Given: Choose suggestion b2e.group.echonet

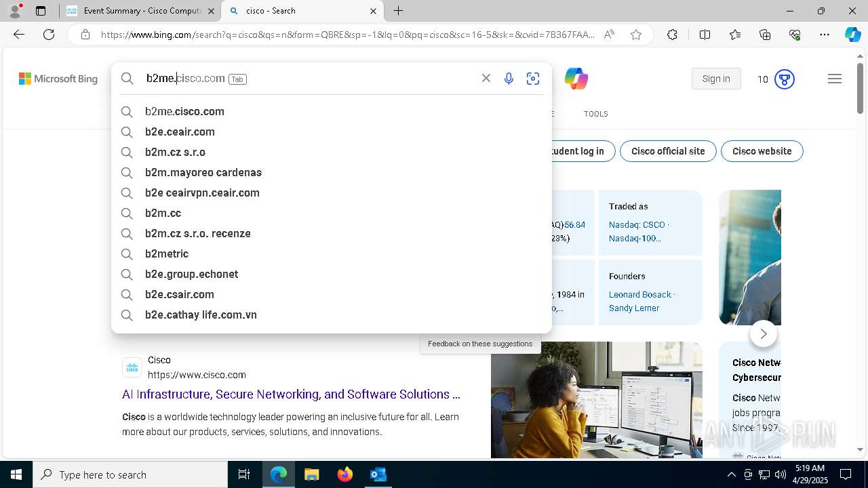Looking at the screenshot, I should click(331, 274).
